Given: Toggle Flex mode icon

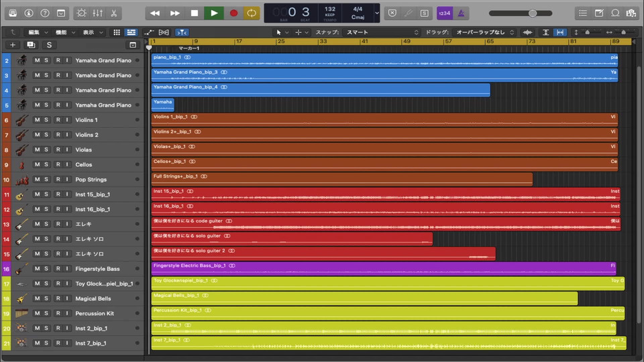Looking at the screenshot, I should (x=164, y=32).
